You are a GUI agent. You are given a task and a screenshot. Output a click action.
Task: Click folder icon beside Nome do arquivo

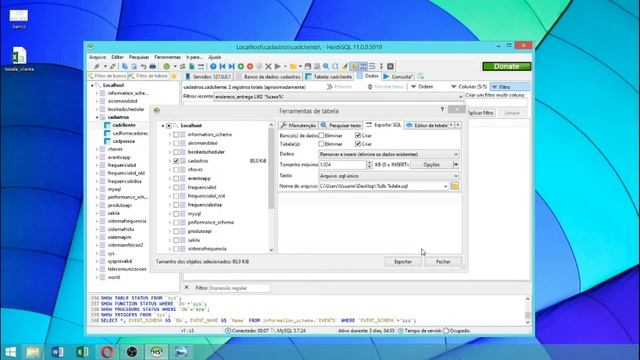coord(455,186)
